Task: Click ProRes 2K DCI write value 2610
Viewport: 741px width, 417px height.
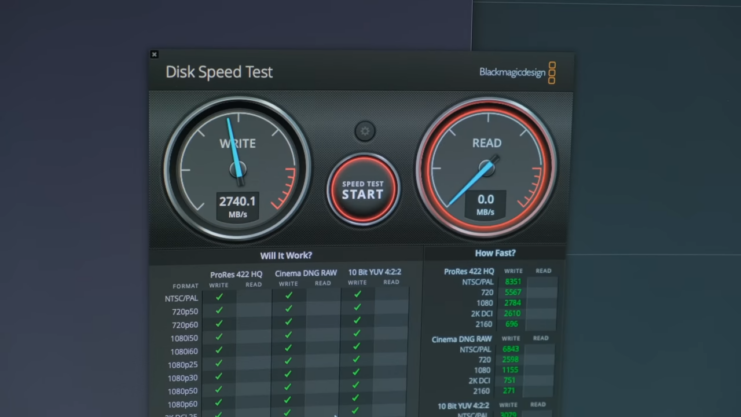Action: pyautogui.click(x=512, y=313)
